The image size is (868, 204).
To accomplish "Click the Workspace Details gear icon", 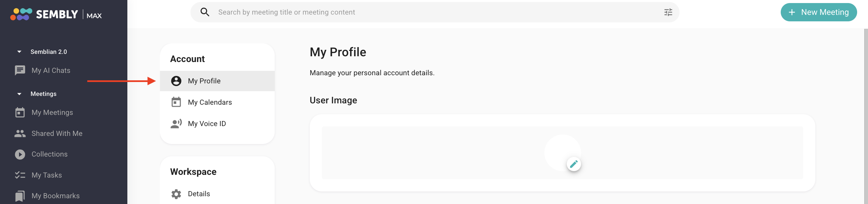I will pos(176,194).
